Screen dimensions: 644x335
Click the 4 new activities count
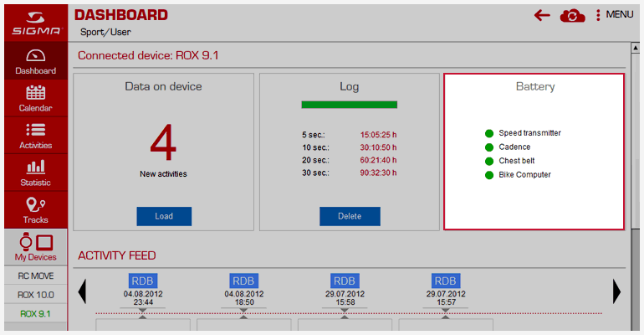(x=163, y=142)
